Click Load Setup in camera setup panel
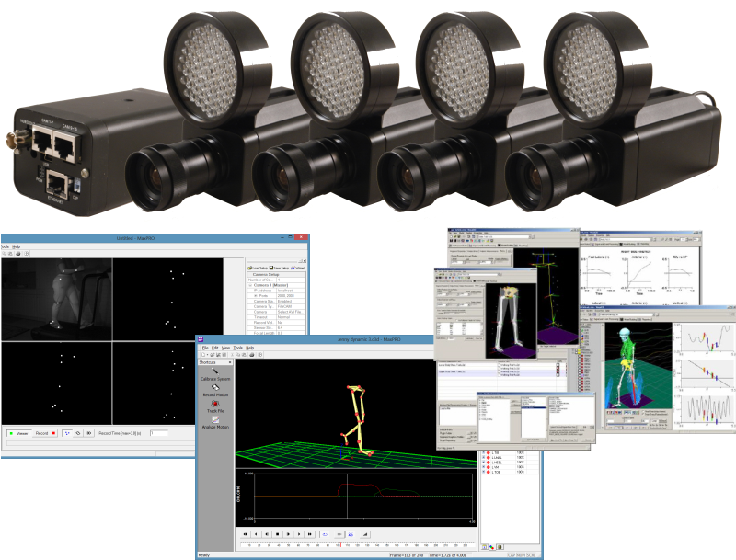736x560 pixels. pos(258,268)
